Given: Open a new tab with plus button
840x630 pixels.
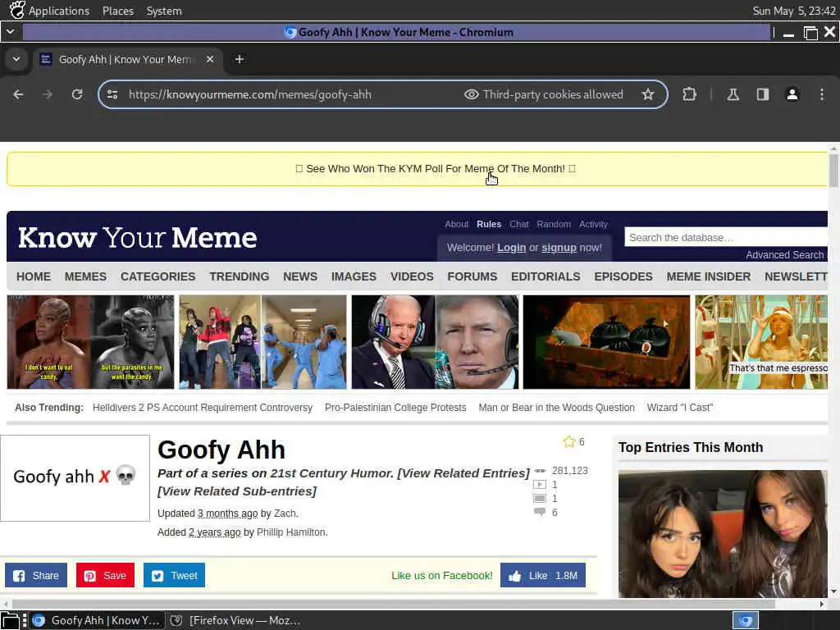Looking at the screenshot, I should (x=240, y=59).
